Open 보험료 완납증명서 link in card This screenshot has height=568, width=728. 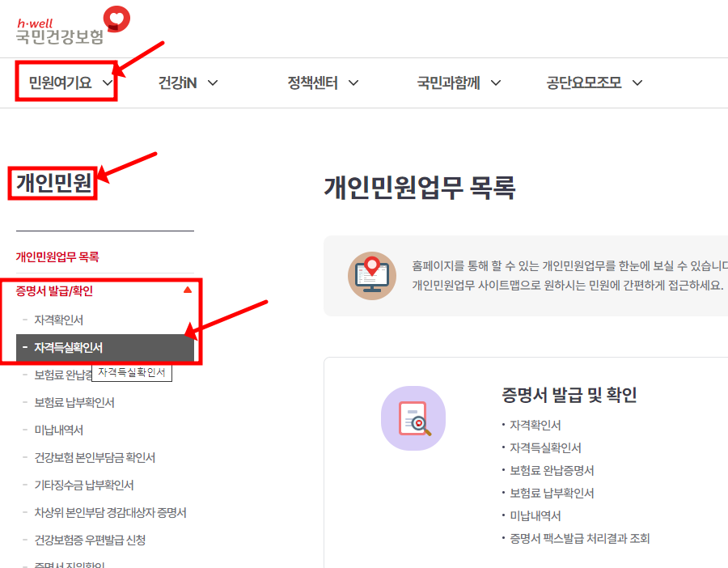coord(552,470)
